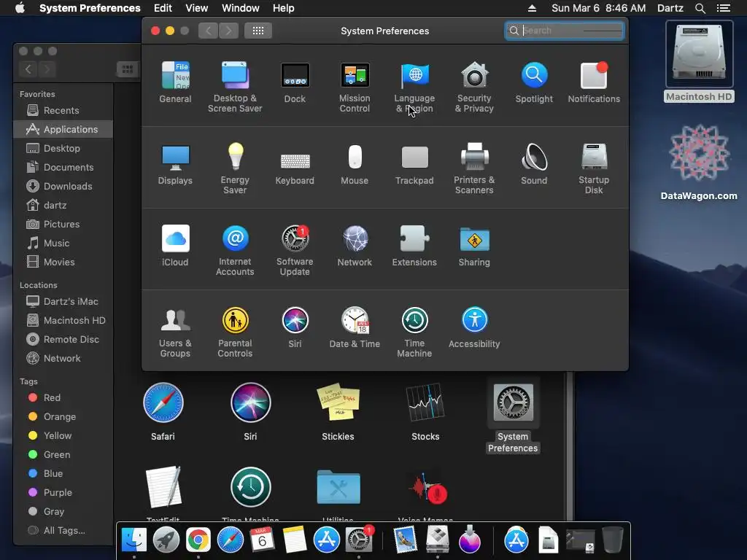Open Extensions preferences
The height and width of the screenshot is (560, 747).
[414, 246]
